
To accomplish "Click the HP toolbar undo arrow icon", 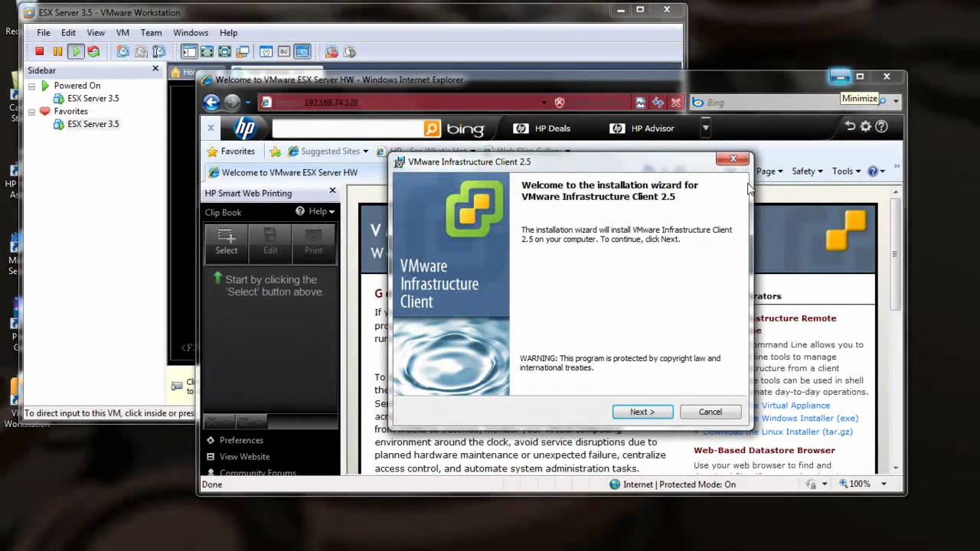I will 850,127.
